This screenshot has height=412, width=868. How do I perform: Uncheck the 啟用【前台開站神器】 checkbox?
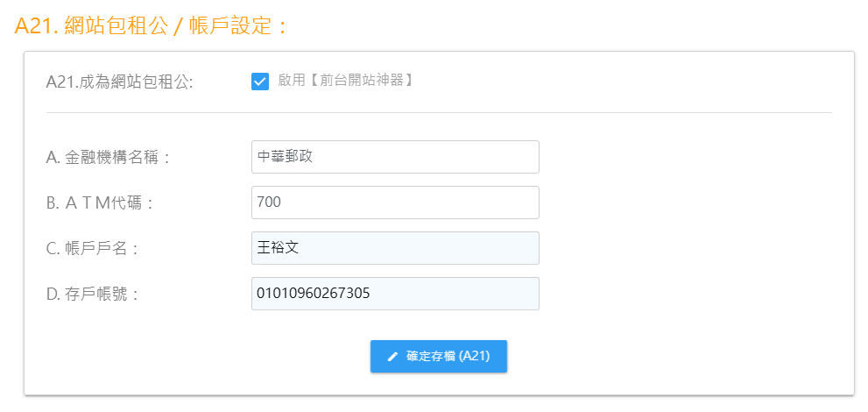tap(260, 82)
